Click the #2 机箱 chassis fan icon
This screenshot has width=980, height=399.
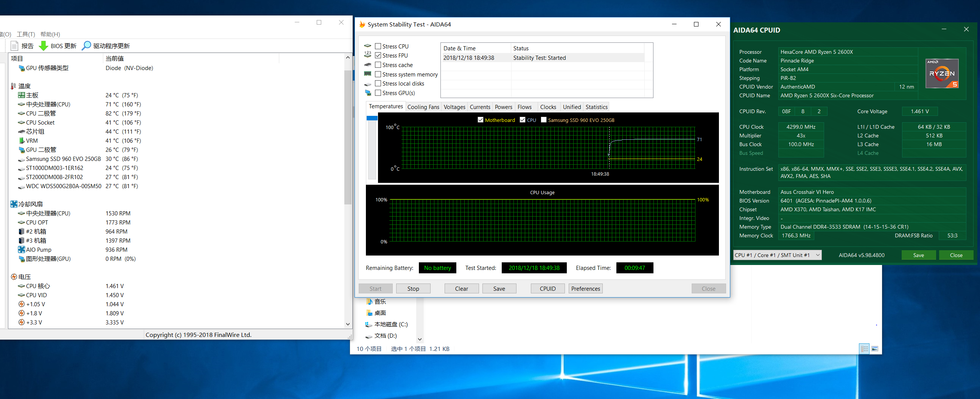click(22, 231)
